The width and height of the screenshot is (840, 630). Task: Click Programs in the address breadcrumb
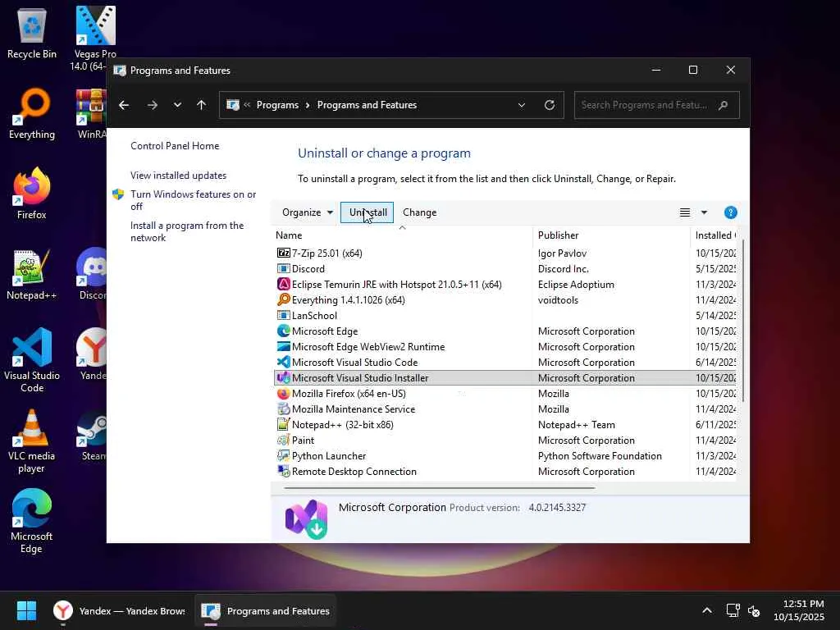(277, 105)
